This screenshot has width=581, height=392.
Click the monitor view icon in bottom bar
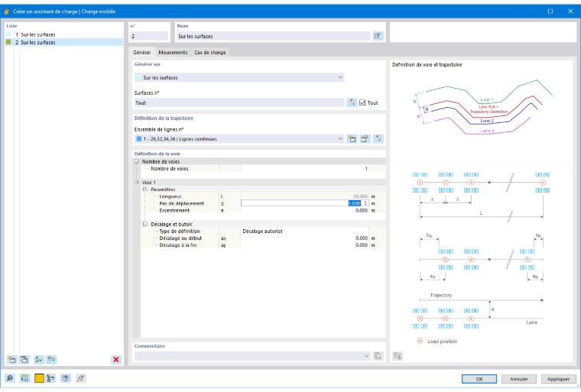[x=66, y=378]
